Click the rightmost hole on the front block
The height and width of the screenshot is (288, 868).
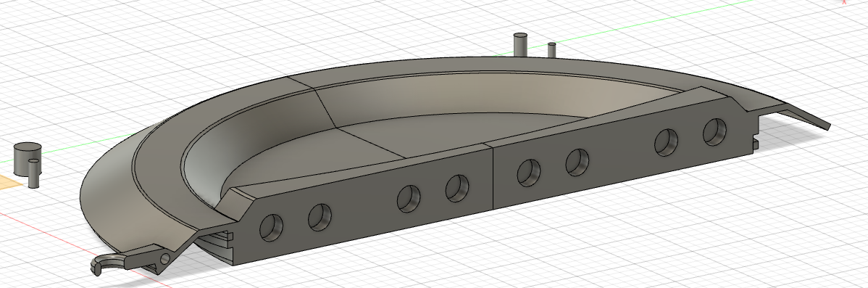714,132
